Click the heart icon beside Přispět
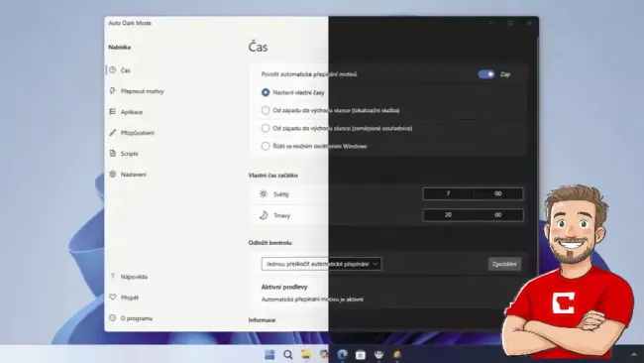Image resolution: width=644 pixels, height=363 pixels. (113, 297)
